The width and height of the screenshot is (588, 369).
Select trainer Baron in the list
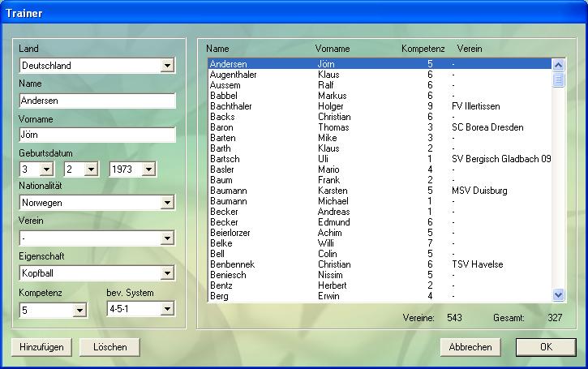380,127
